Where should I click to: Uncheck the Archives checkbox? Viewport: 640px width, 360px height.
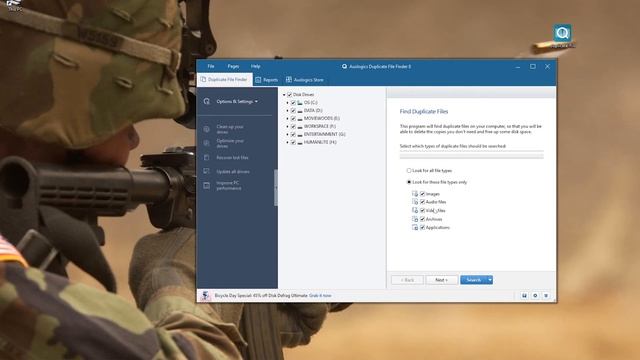pos(422,219)
